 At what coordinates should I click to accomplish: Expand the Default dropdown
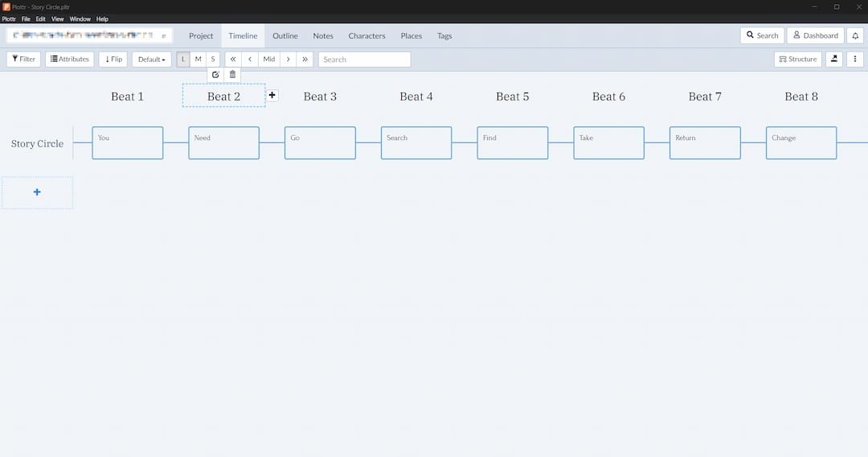click(151, 60)
